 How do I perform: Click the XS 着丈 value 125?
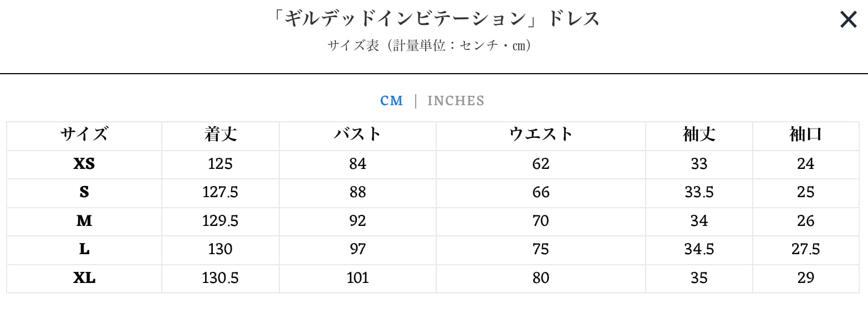tap(220, 164)
